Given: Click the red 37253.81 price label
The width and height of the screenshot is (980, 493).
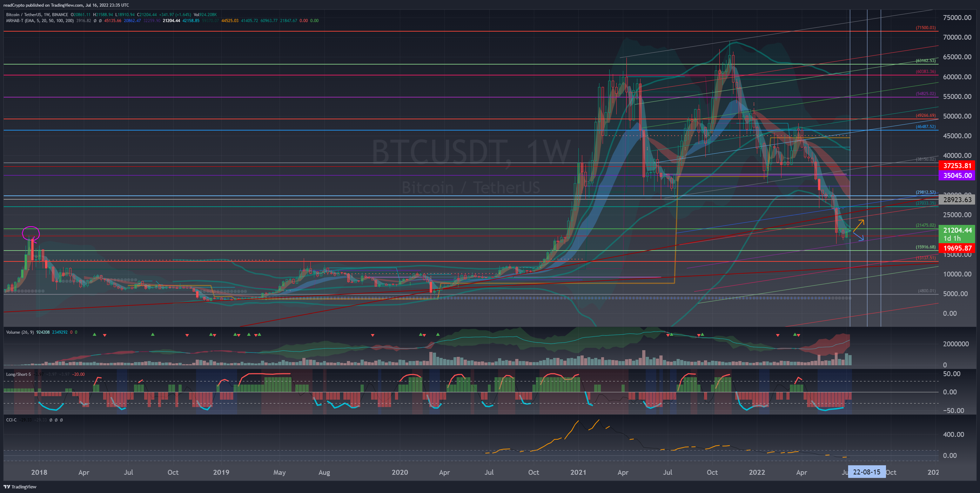Looking at the screenshot, I should (957, 166).
